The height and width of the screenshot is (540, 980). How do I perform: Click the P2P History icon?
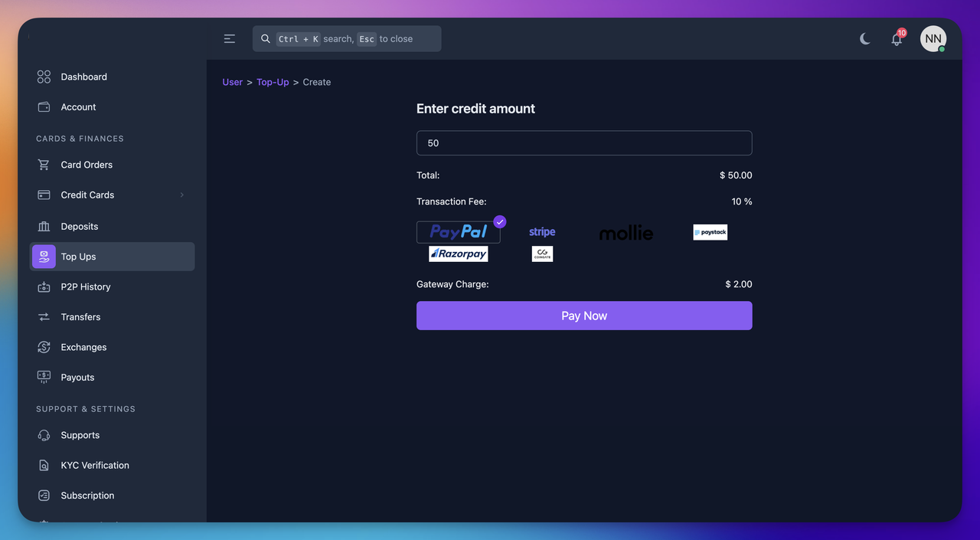(x=44, y=287)
